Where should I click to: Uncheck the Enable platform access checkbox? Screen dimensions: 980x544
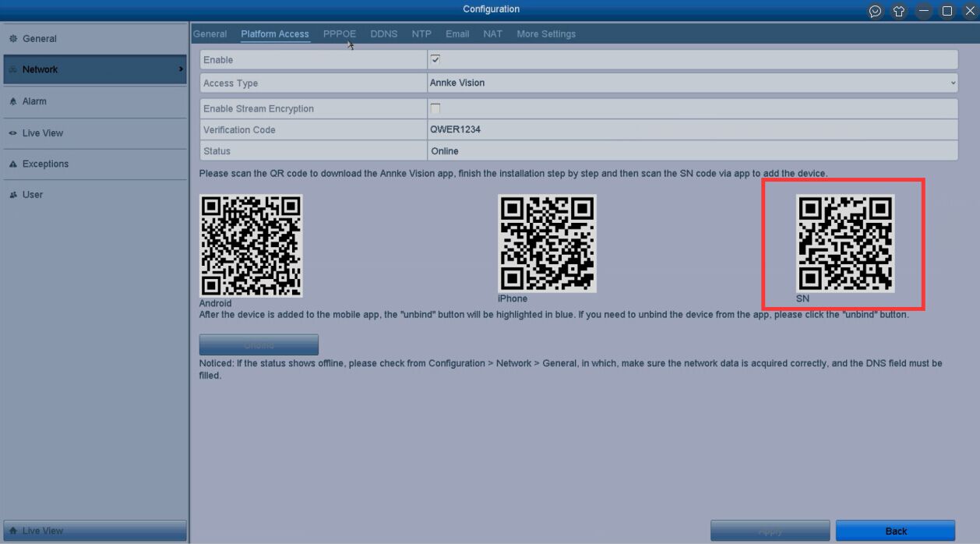click(x=435, y=60)
